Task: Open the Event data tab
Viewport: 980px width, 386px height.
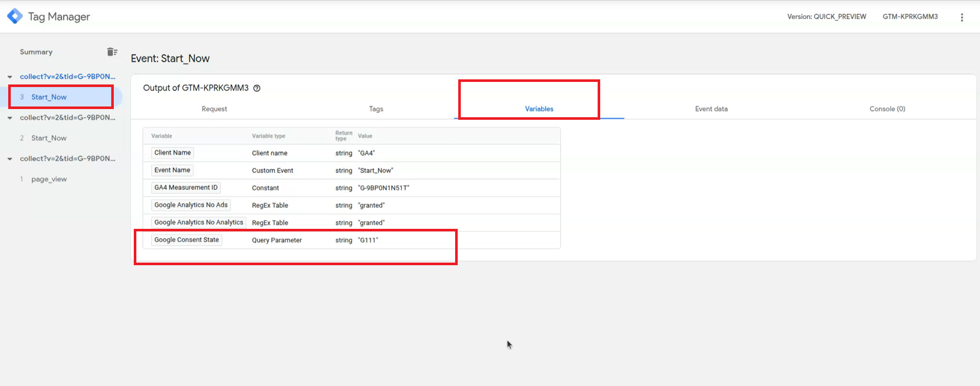Action: point(711,109)
